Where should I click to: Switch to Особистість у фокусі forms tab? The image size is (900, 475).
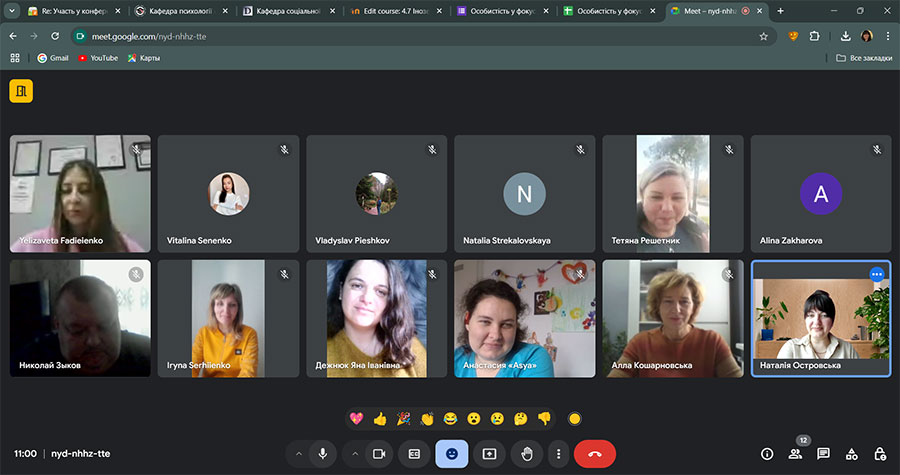click(x=503, y=11)
